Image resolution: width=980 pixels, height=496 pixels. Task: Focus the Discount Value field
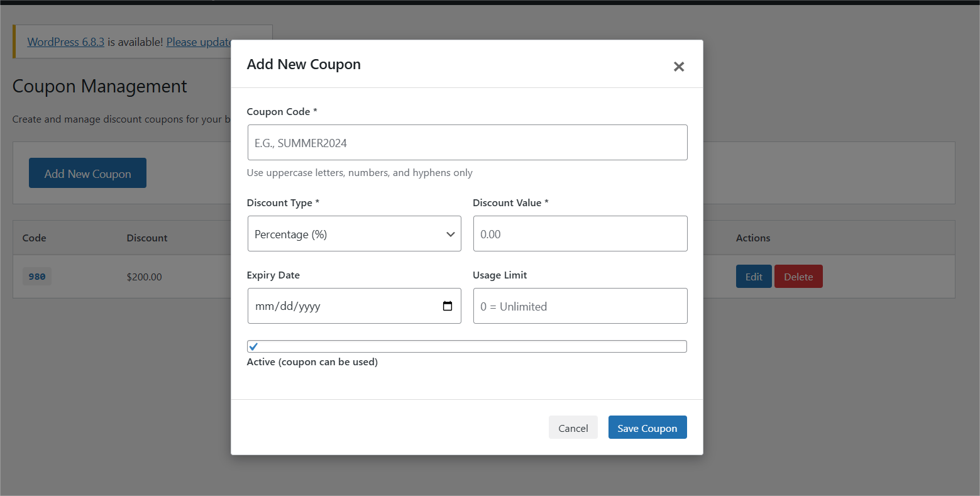pyautogui.click(x=580, y=233)
